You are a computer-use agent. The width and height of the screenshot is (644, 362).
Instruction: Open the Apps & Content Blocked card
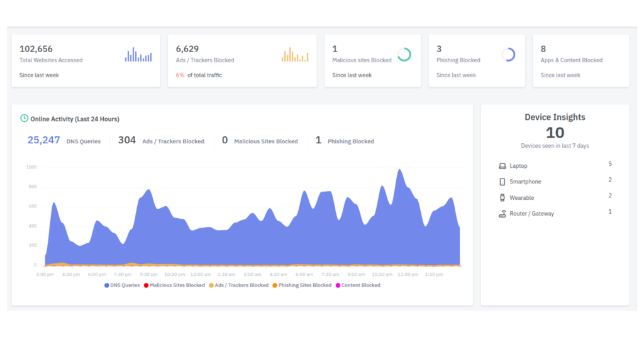coord(580,60)
